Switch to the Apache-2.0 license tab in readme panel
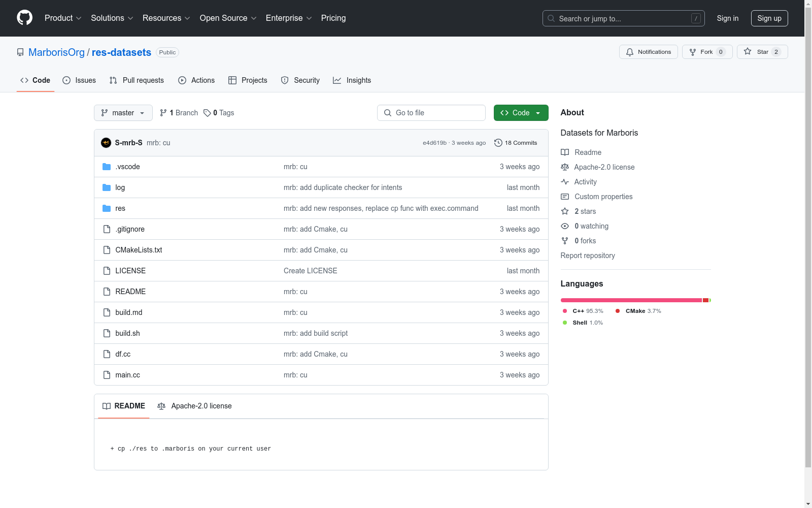 pyautogui.click(x=194, y=406)
